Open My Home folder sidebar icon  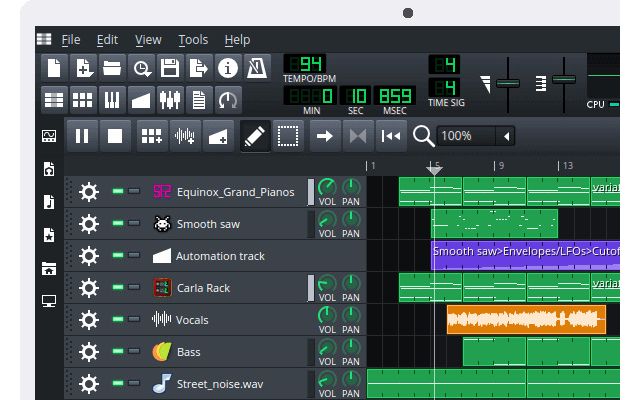49,269
